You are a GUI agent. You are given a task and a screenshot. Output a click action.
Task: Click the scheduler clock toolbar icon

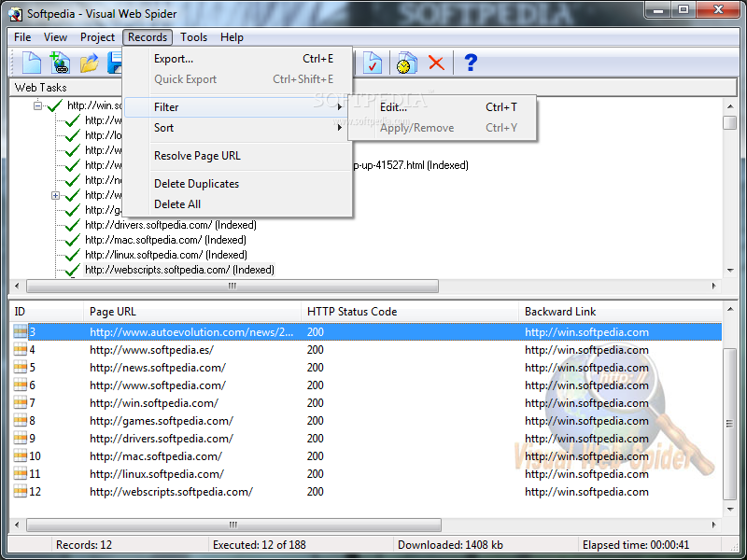pos(406,63)
